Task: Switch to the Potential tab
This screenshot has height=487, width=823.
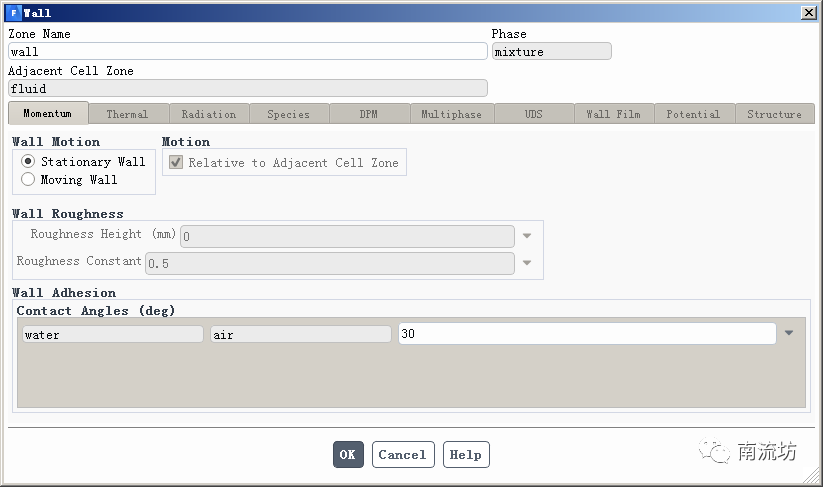Action: [x=694, y=114]
